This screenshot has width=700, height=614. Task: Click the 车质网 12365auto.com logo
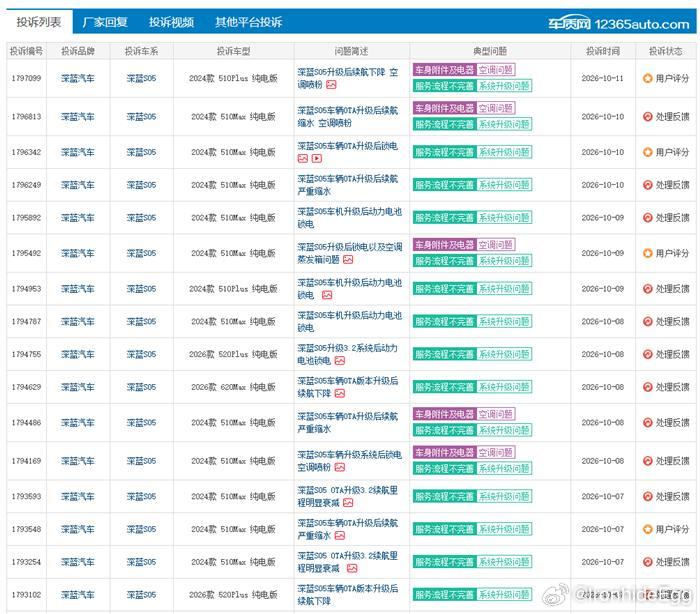pyautogui.click(x=619, y=24)
